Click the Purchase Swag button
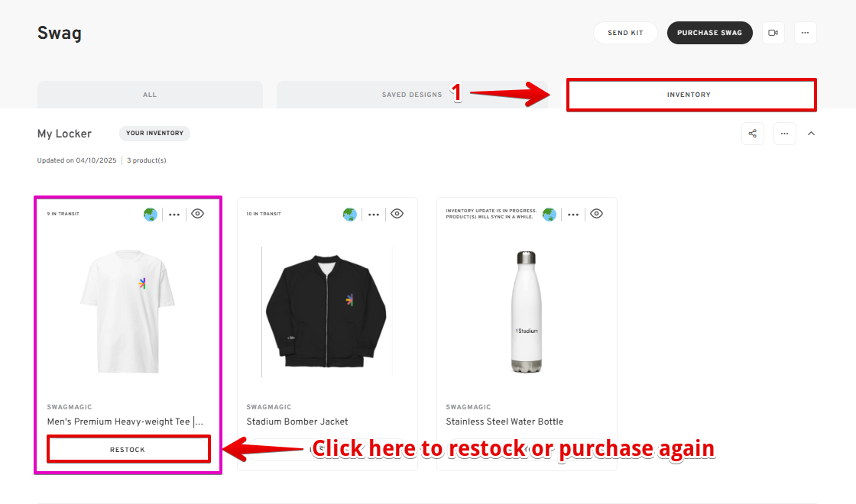This screenshot has width=856, height=504. (710, 33)
